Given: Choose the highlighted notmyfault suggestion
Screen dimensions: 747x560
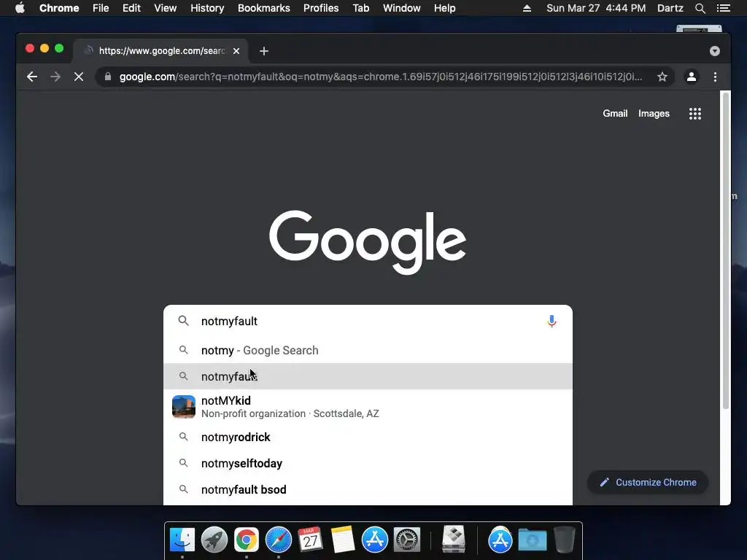Looking at the screenshot, I should pos(368,376).
